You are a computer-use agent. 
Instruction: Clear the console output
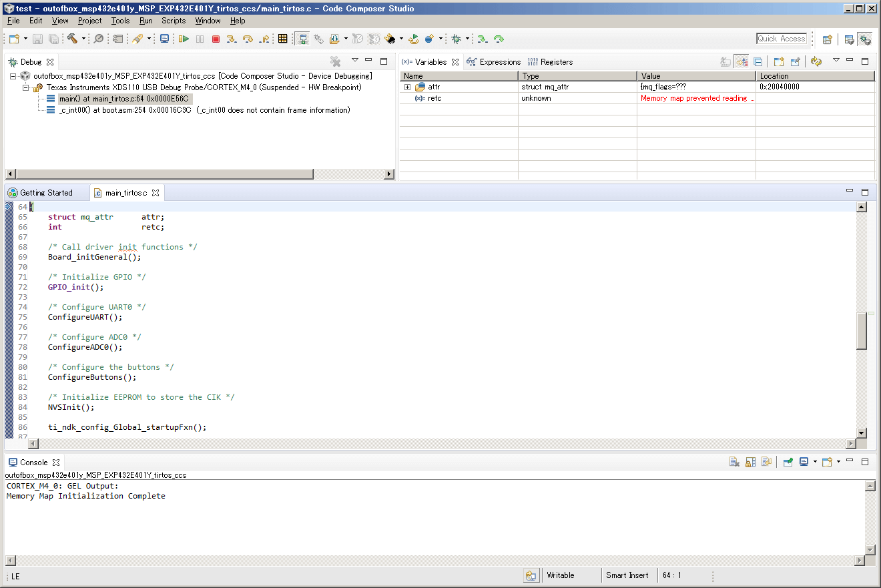734,462
